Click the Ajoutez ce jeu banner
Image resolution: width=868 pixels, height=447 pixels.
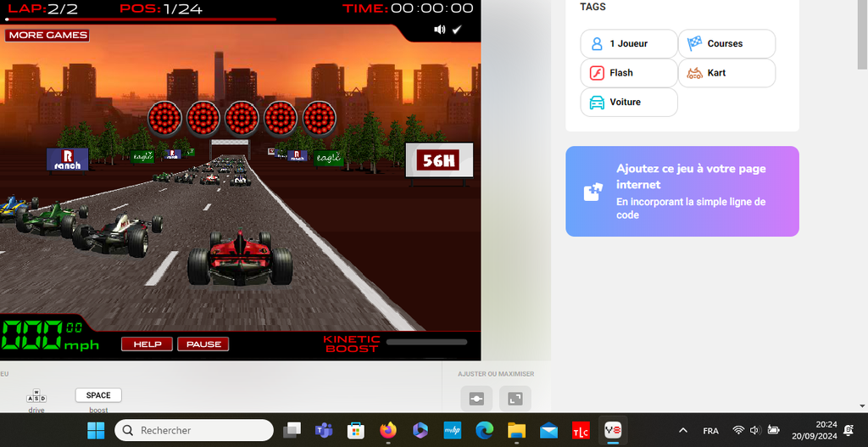(682, 191)
